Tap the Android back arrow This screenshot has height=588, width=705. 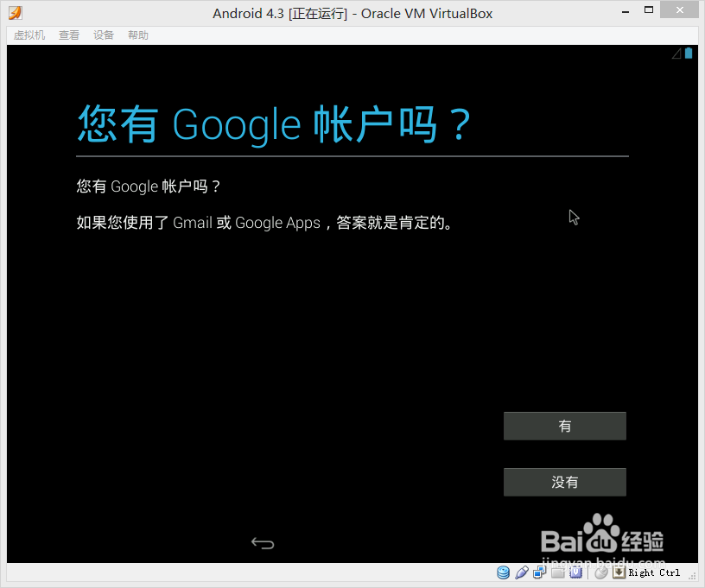coord(263,543)
